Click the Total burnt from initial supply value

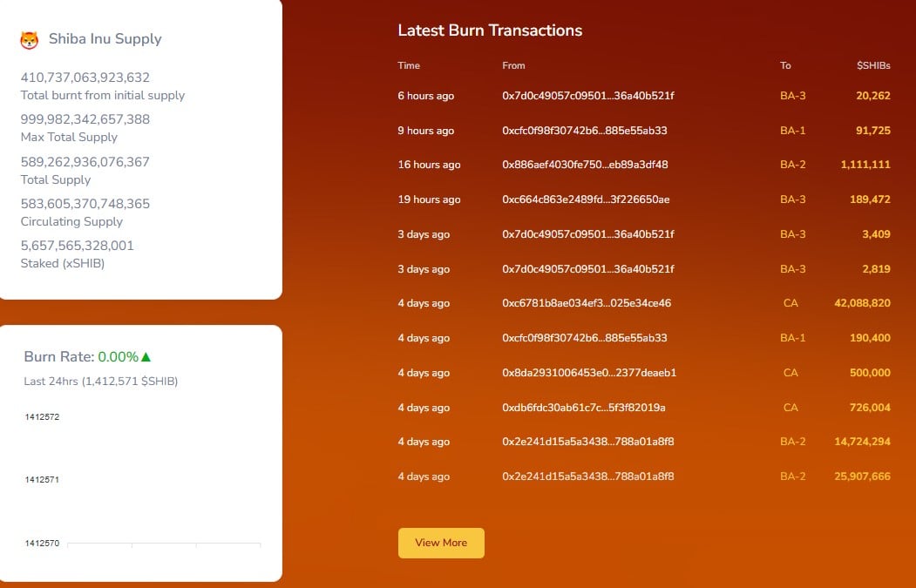[x=85, y=78]
